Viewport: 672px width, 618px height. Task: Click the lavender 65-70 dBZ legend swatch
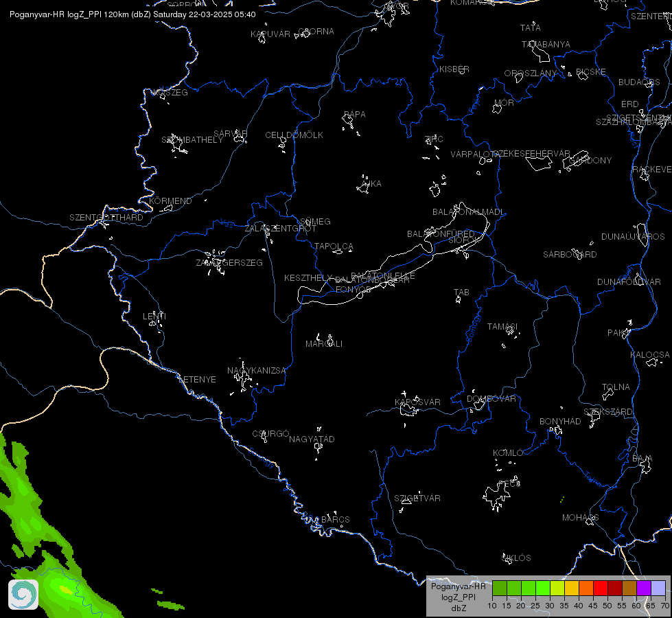point(658,588)
